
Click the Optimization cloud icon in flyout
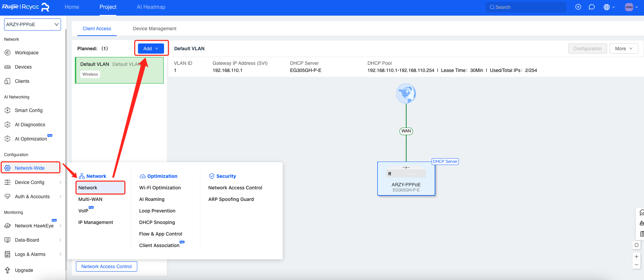tap(143, 176)
